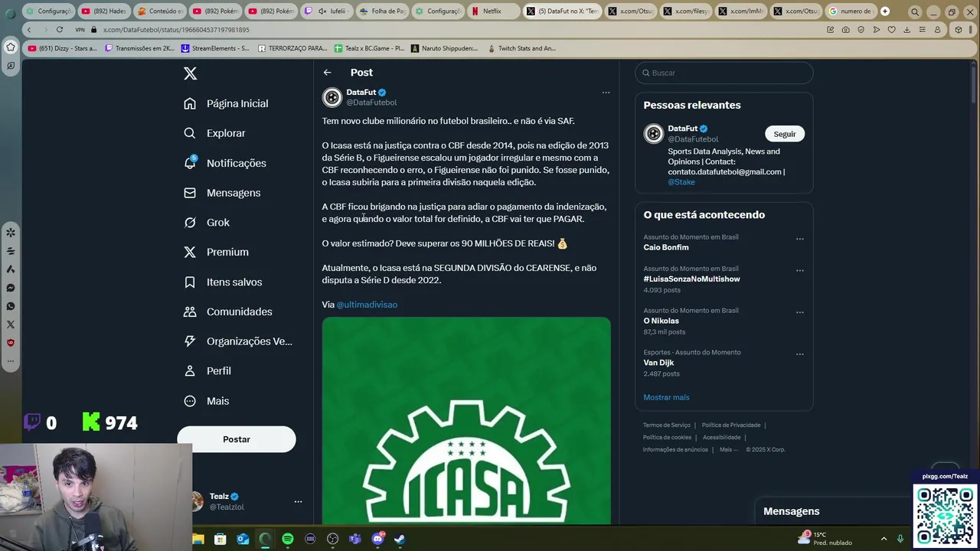This screenshot has height=551, width=980.
Task: Open the StreamElements bookmark
Action: tap(215, 48)
